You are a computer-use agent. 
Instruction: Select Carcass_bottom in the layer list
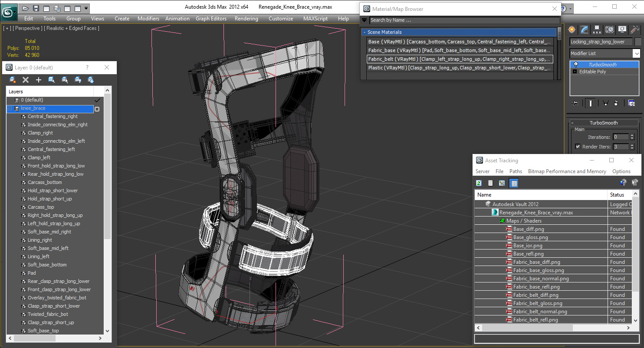[45, 182]
